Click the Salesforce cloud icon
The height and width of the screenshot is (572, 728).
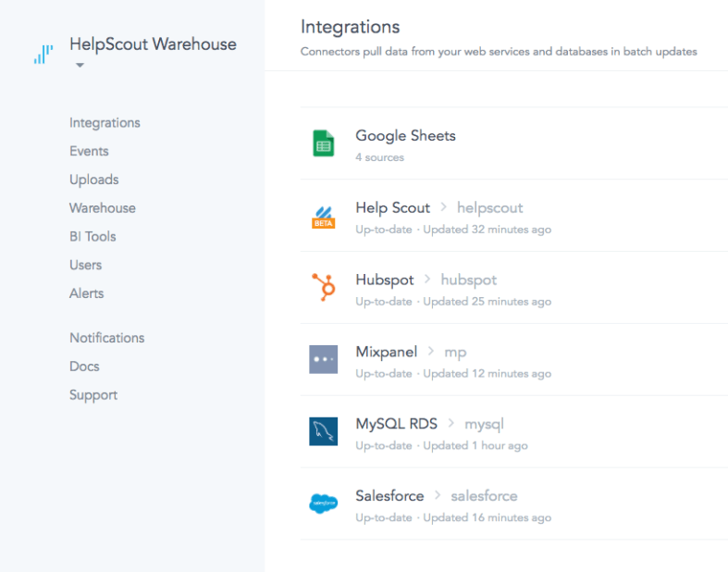pyautogui.click(x=323, y=504)
